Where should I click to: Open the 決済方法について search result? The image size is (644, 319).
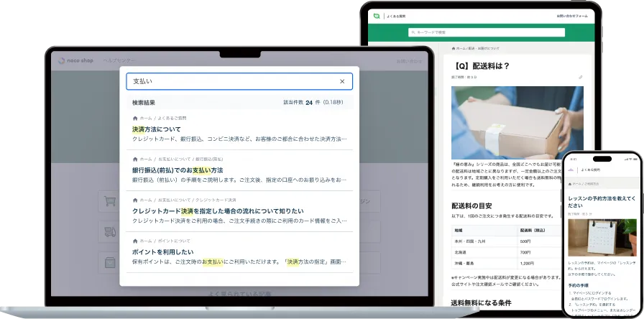(x=156, y=129)
